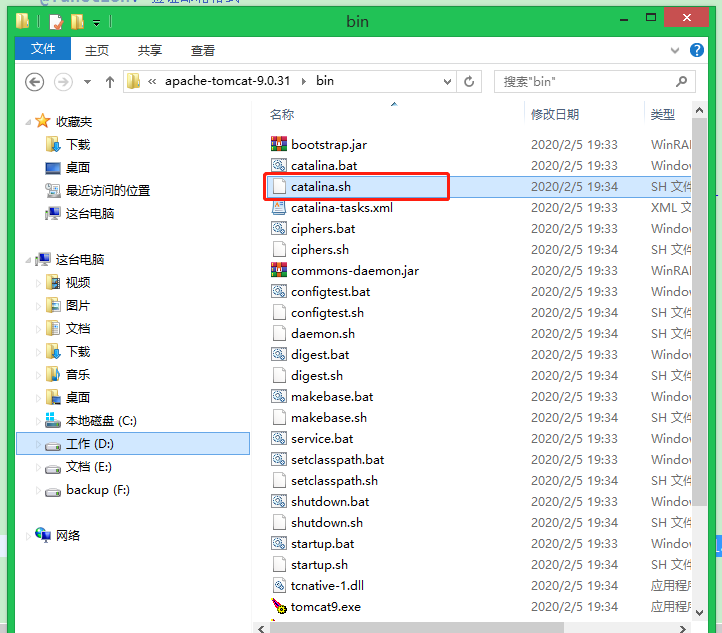Click the shutdown.bat file icon

279,501
